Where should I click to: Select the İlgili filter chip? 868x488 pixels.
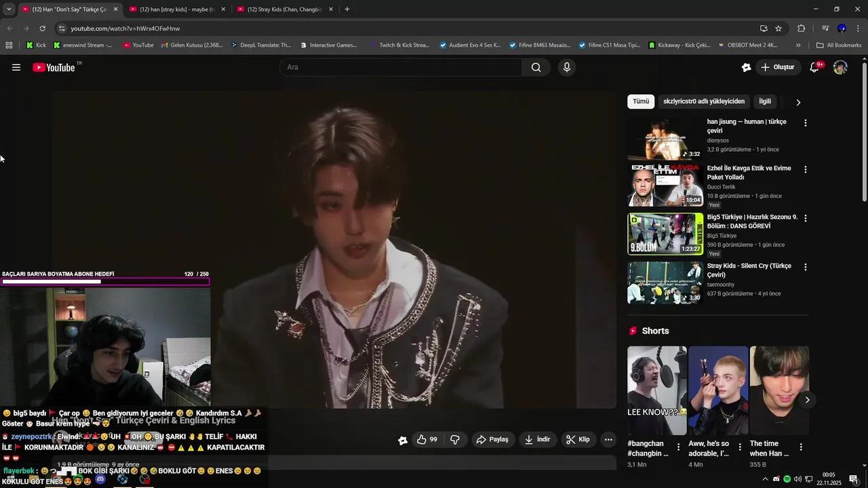pos(765,101)
